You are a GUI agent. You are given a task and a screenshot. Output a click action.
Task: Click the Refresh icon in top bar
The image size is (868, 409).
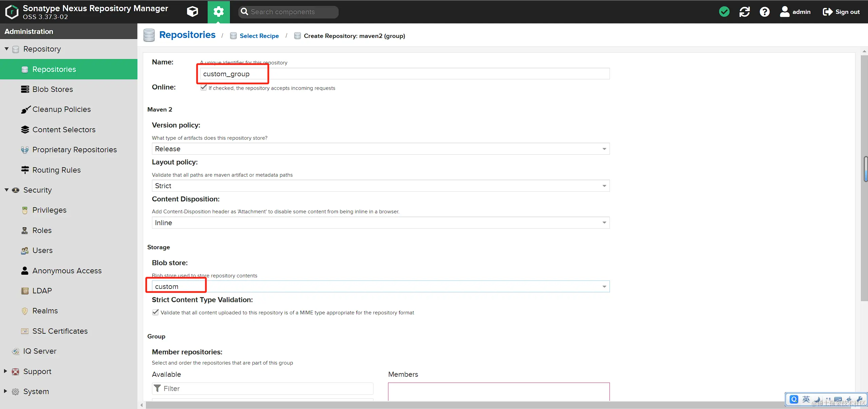tap(745, 12)
